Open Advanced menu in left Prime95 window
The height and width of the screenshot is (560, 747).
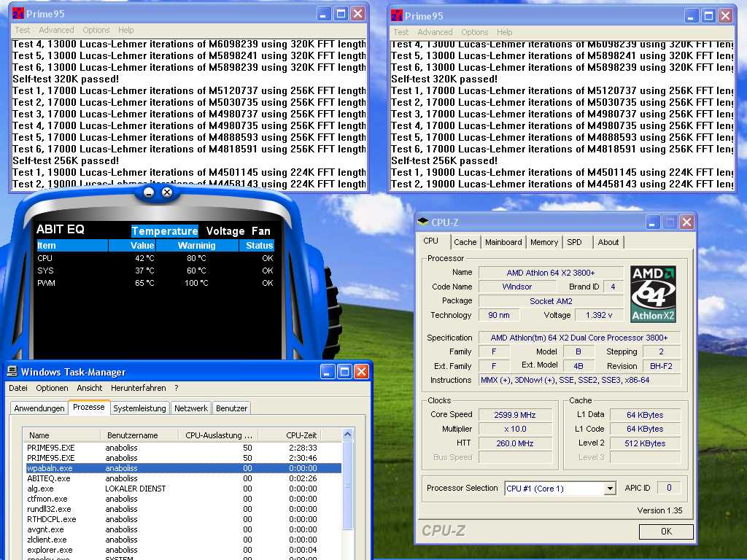56,30
